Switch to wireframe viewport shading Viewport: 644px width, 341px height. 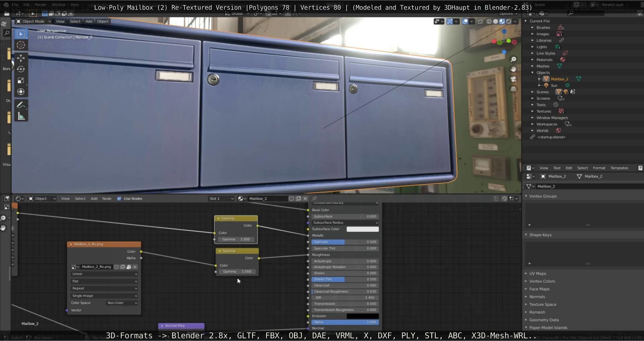(489, 21)
